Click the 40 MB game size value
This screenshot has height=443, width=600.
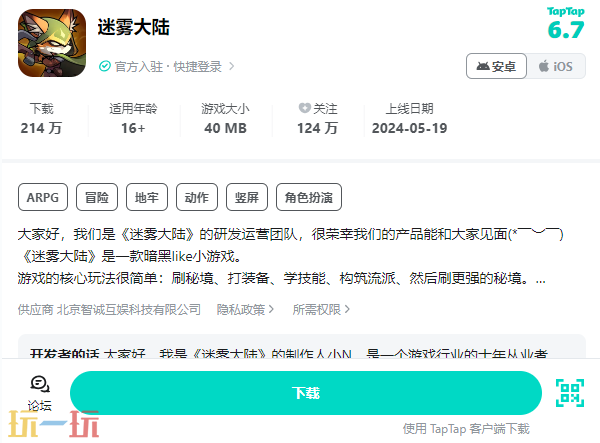click(225, 128)
